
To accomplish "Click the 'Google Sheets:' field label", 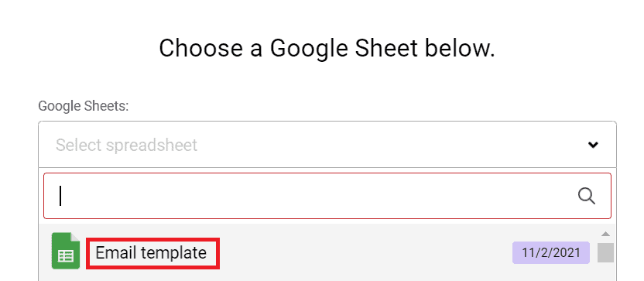I will [84, 106].
